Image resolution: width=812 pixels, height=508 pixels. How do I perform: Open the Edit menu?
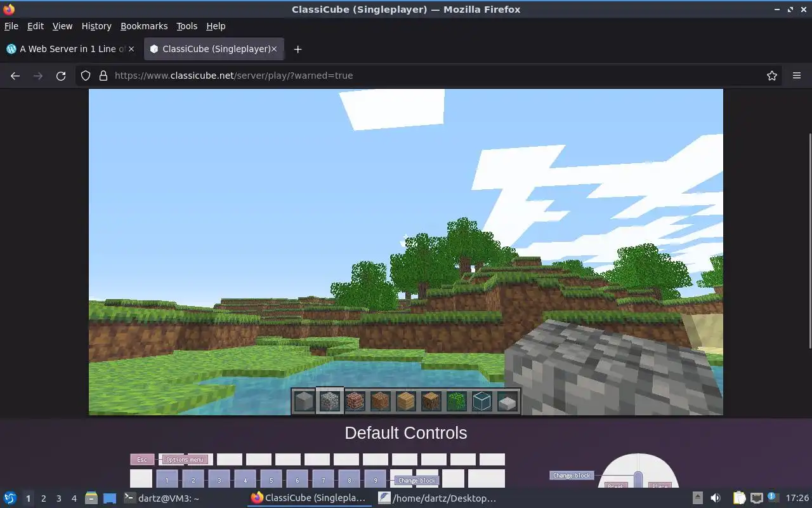[36, 26]
